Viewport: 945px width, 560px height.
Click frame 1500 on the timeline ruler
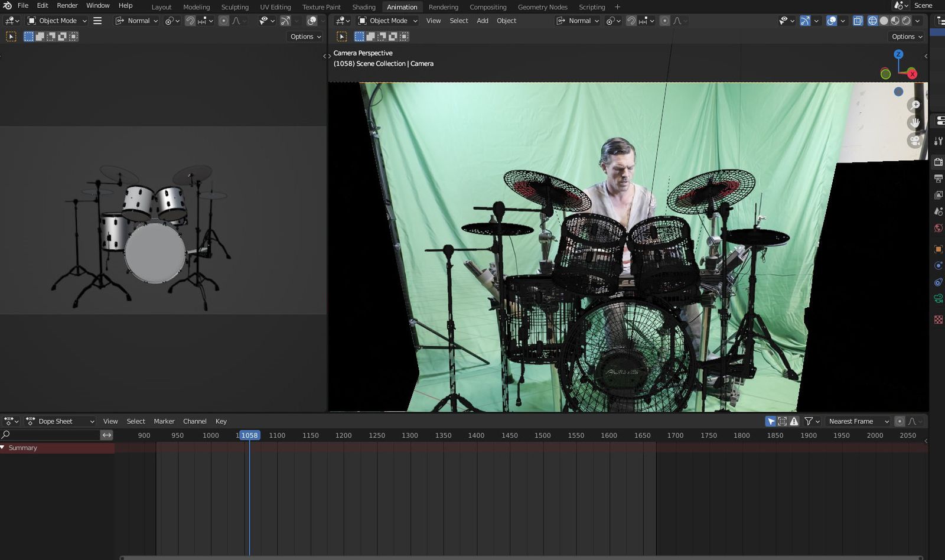542,435
